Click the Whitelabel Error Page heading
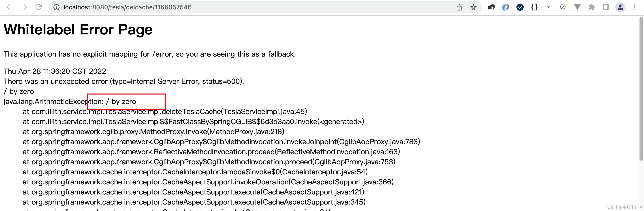Image resolution: width=644 pixels, height=211 pixels. coord(78,30)
